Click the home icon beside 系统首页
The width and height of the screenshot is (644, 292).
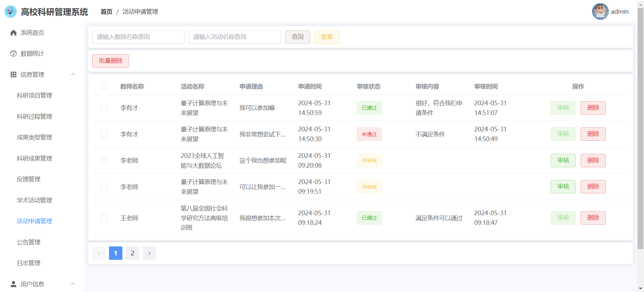[x=13, y=33]
